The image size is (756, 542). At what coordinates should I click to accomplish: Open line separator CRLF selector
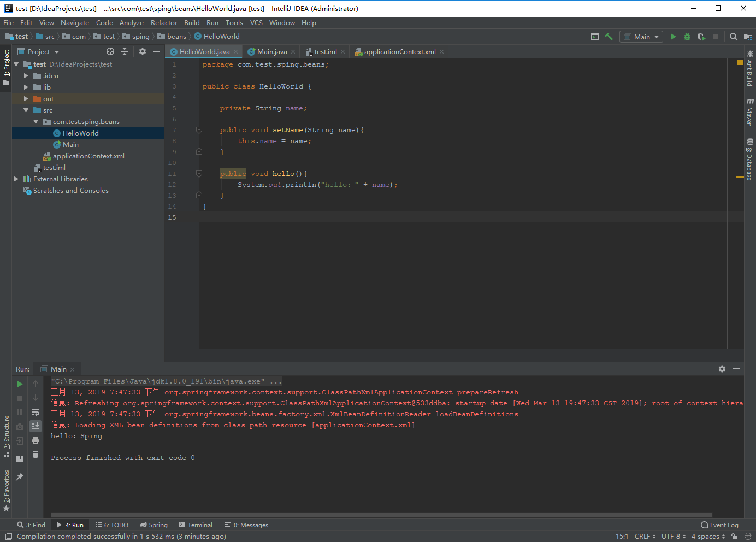tap(645, 537)
